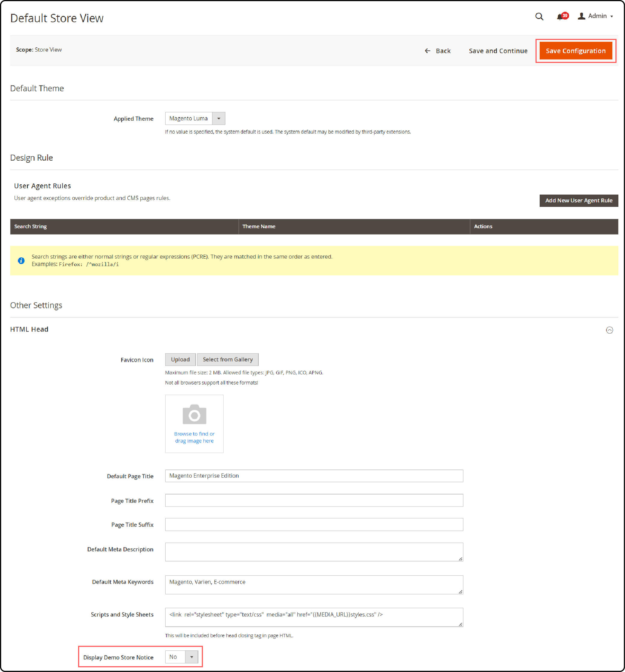Open the Admin account menu
The height and width of the screenshot is (672, 625).
[595, 16]
